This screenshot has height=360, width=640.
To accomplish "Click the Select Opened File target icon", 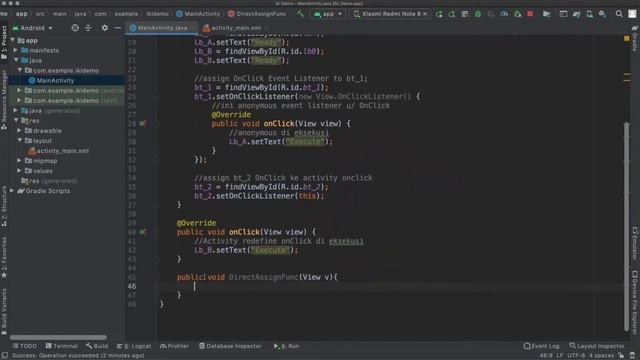I will click(75, 28).
